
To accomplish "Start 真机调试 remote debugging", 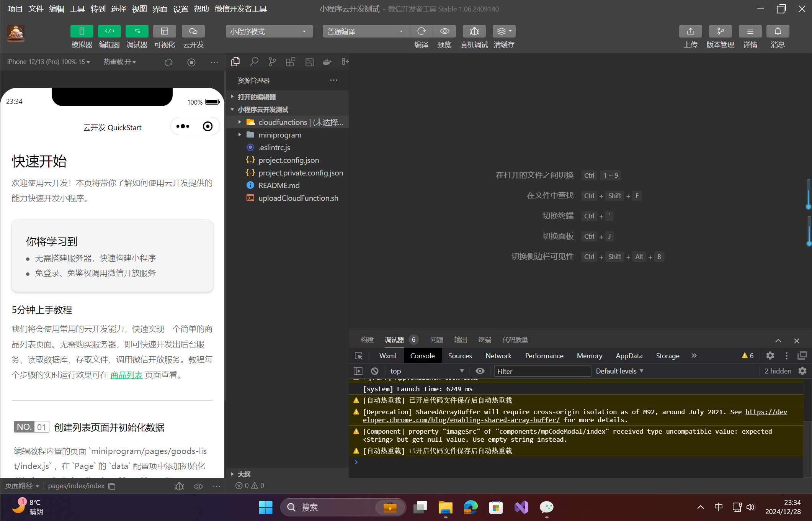I will pos(474,36).
